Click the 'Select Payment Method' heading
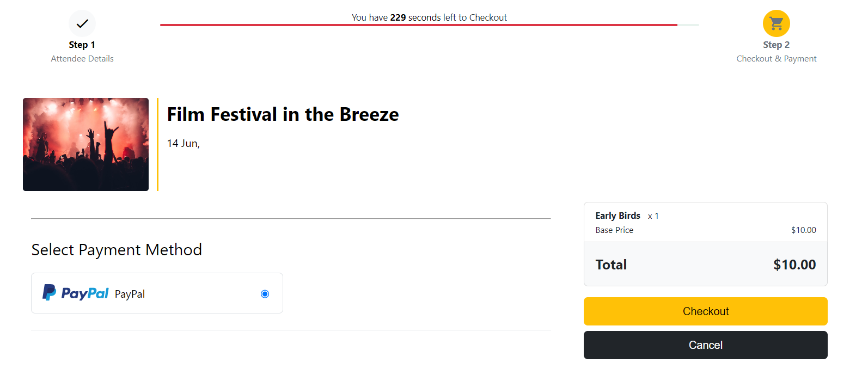 [x=117, y=250]
